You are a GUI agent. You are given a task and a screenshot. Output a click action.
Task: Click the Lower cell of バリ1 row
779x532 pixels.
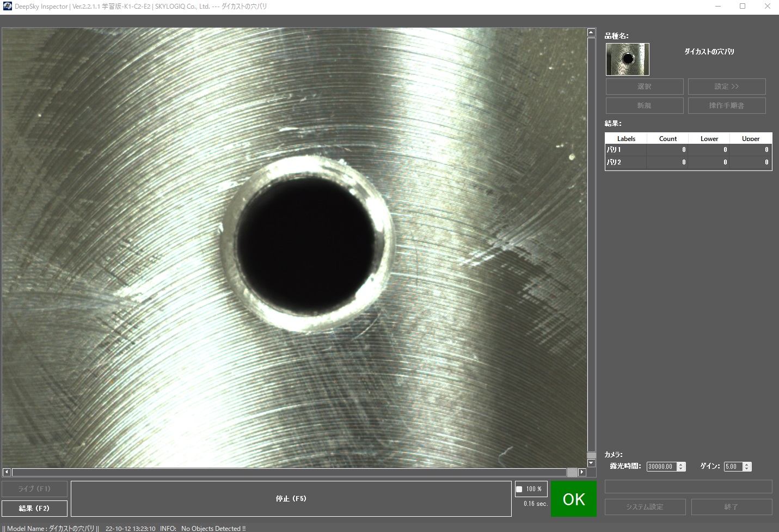click(x=709, y=150)
